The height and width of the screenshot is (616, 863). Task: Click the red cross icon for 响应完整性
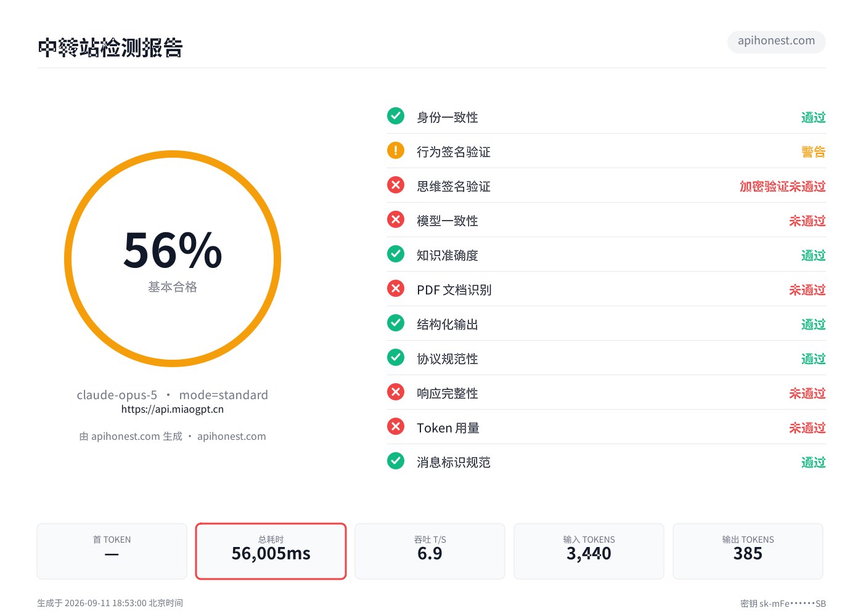396,392
